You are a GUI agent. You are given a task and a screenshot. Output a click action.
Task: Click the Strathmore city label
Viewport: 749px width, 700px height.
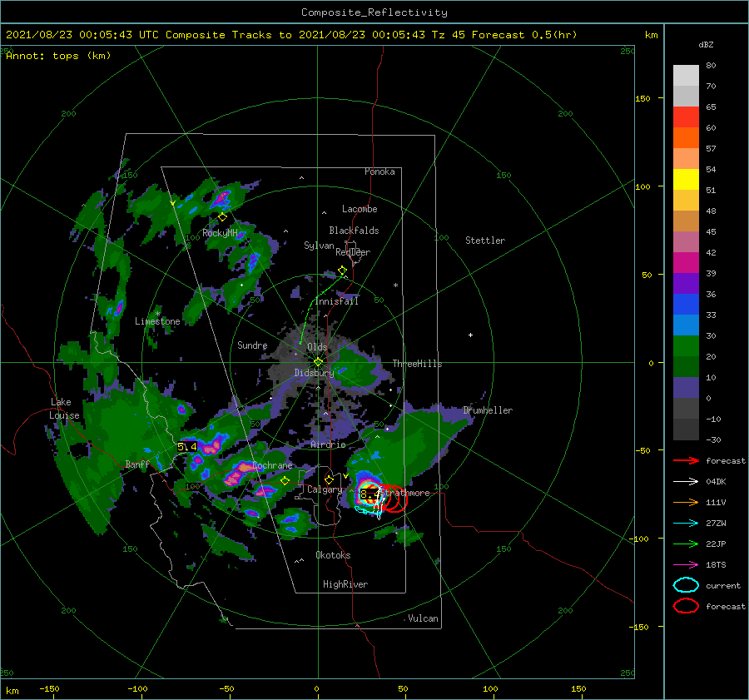click(406, 493)
